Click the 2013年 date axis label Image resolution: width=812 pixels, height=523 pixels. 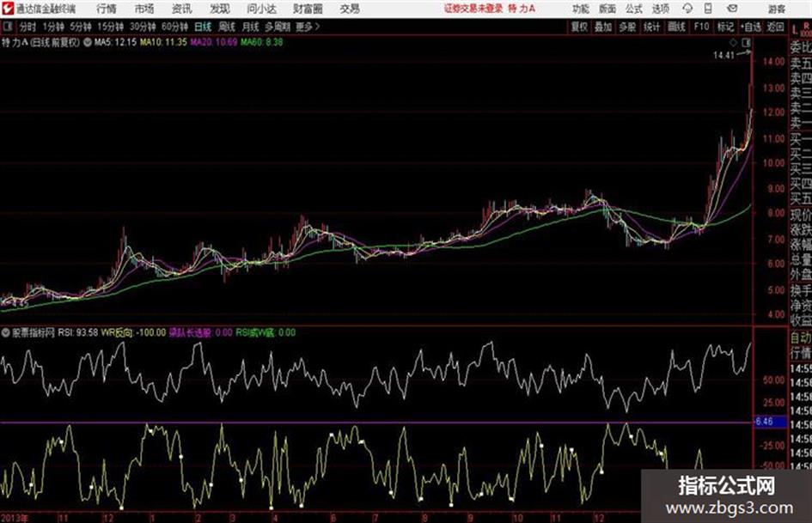click(x=15, y=518)
